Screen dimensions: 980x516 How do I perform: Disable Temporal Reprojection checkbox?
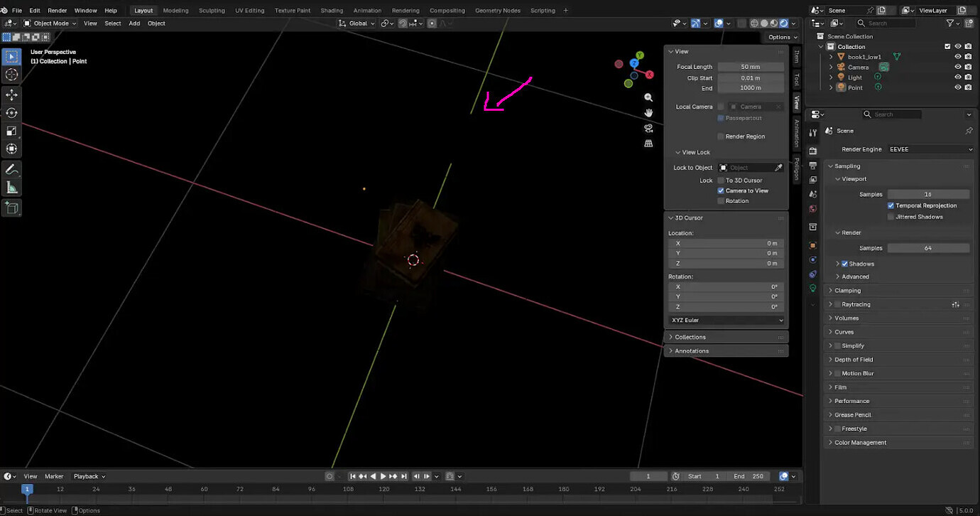891,205
